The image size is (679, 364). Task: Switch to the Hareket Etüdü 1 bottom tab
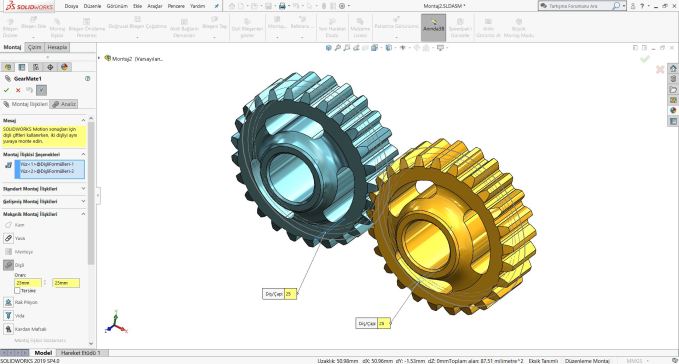[81, 353]
